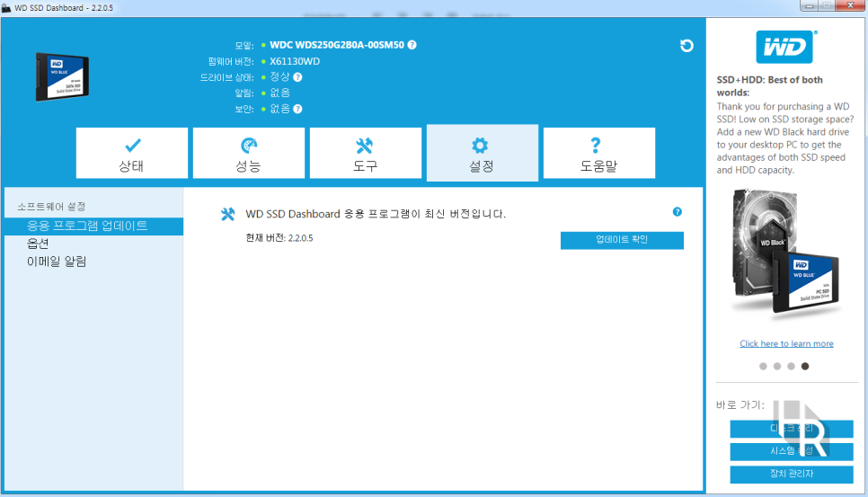The height and width of the screenshot is (497, 868).
Task: Minimize the WD SSD Dashboard window
Action: tap(809, 5)
